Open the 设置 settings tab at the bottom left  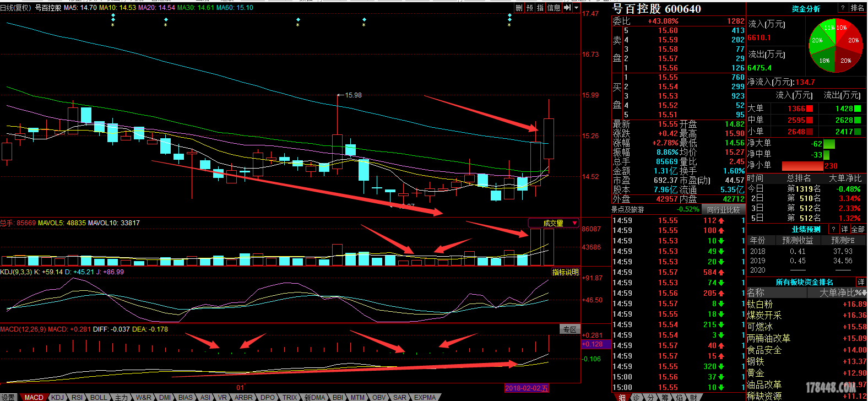8,397
